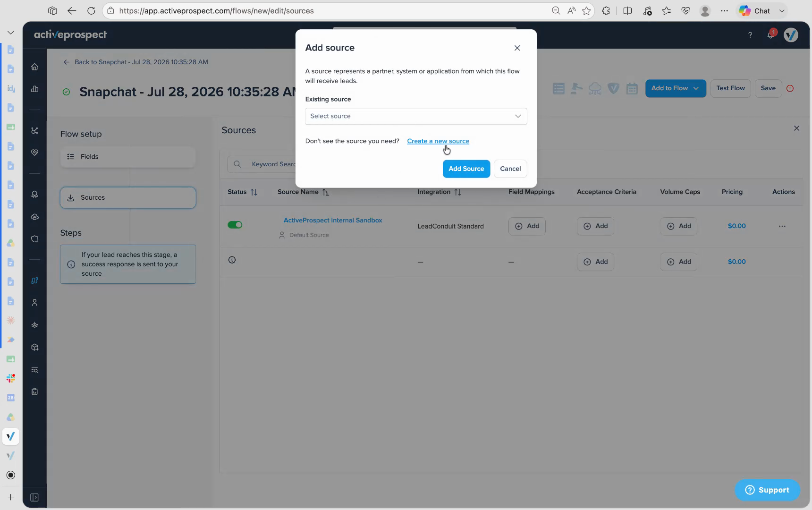812x510 pixels.
Task: Open $0.00 pricing for Internal Sandbox
Action: [x=736, y=226]
